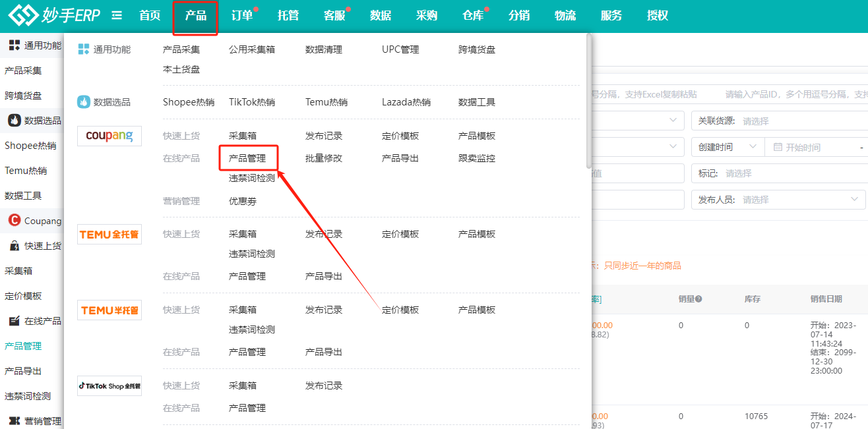868x429 pixels.
Task: Open 违禁词检测 in the left sidebar
Action: tap(28, 396)
